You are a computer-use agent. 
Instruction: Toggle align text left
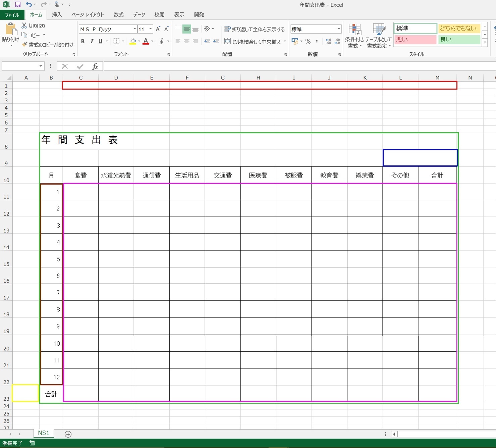178,41
